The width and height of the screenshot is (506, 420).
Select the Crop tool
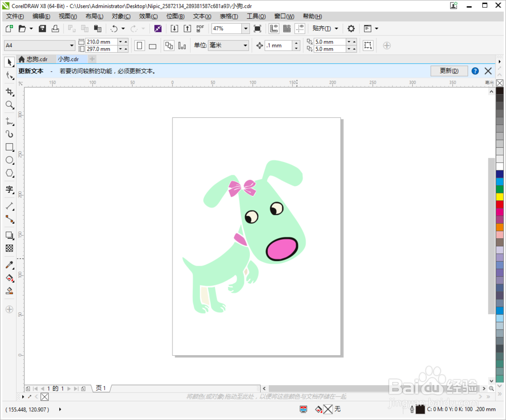[x=10, y=92]
